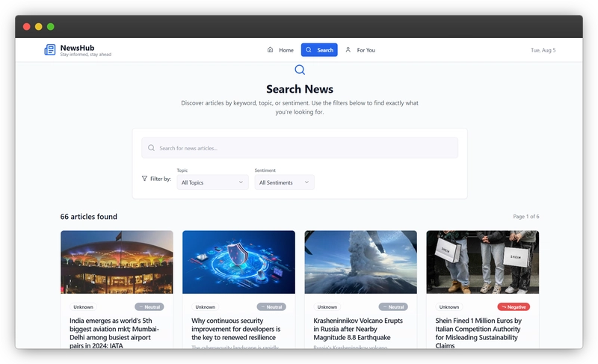Screen dimensions: 598x364
Task: Click the house icon beside Home
Action: point(270,50)
